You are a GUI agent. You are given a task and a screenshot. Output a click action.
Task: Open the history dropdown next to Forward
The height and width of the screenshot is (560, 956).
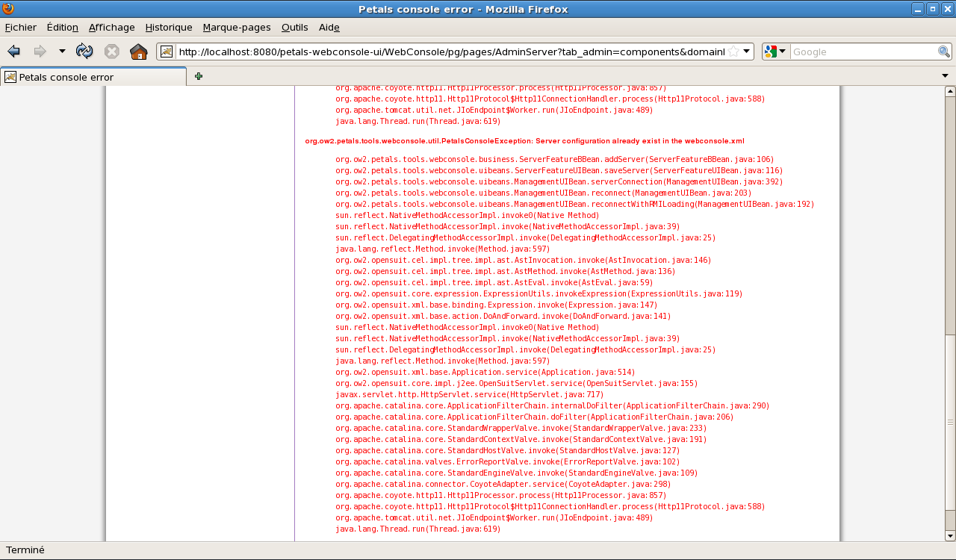tap(62, 52)
